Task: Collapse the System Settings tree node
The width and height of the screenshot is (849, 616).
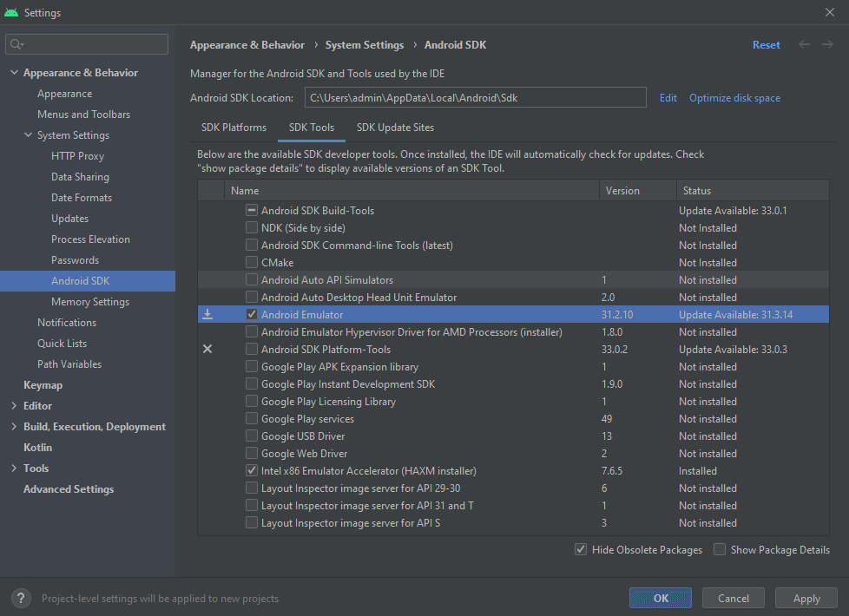Action: pos(26,134)
